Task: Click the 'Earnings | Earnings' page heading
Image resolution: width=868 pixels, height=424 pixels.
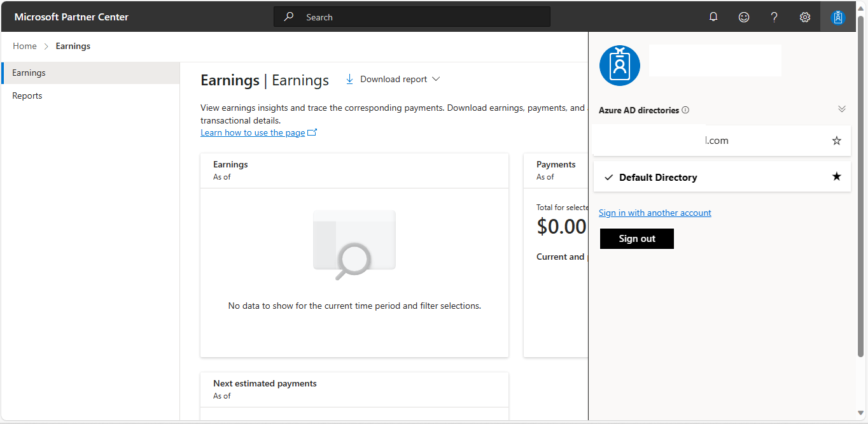Action: pos(265,80)
